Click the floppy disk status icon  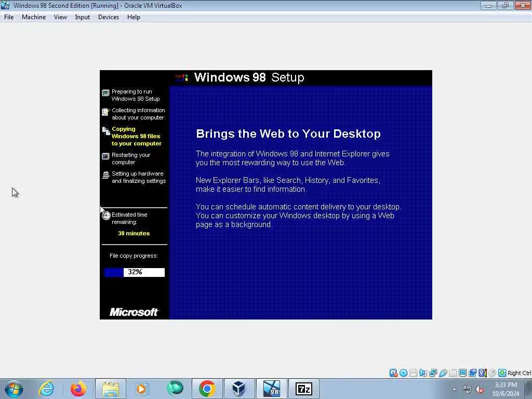click(413, 373)
